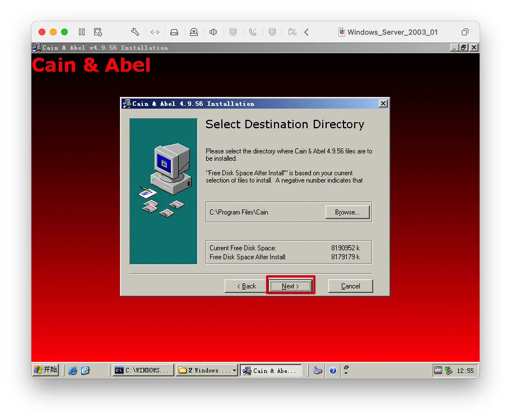The height and width of the screenshot is (420, 511).
Task: Take a VM snapshot using the toolbar icon
Action: (x=97, y=32)
